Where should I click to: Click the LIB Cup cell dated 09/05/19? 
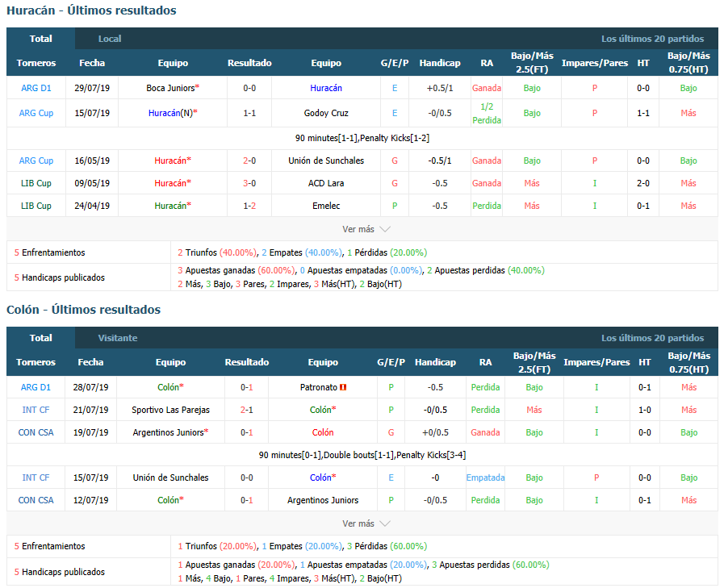tap(36, 183)
